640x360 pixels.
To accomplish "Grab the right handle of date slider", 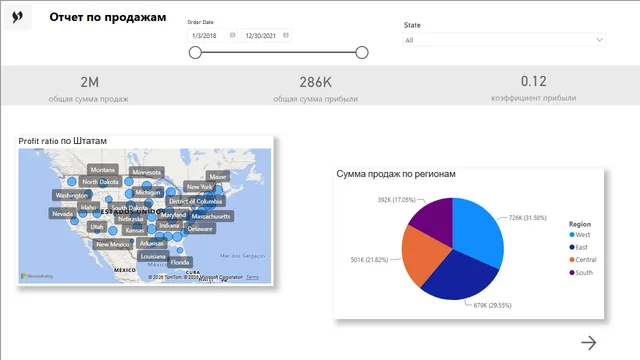I will point(362,52).
